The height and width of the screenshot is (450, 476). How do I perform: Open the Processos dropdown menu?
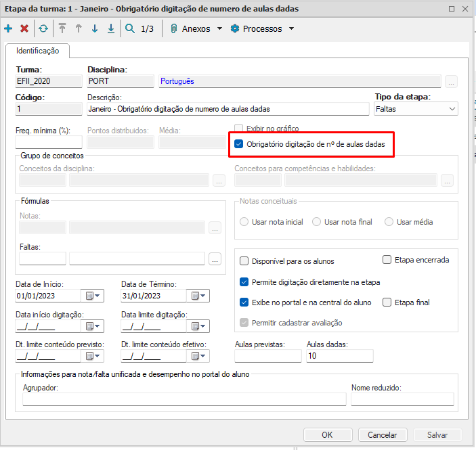[263, 29]
